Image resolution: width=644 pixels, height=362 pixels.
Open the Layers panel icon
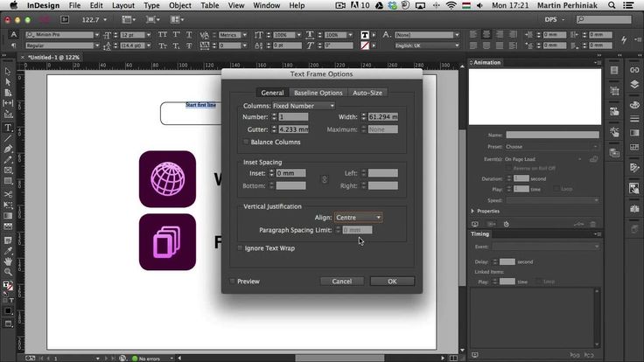tap(634, 84)
